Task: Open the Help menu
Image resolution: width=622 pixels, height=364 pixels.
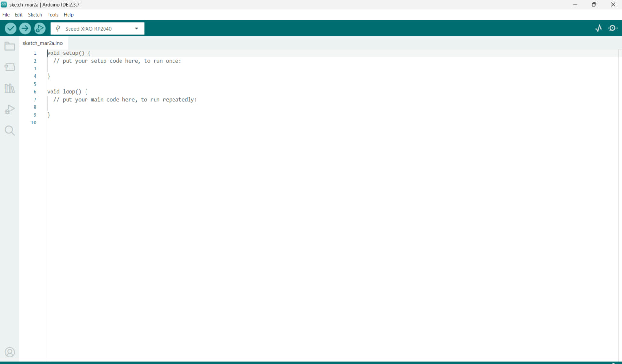Action: click(x=69, y=15)
